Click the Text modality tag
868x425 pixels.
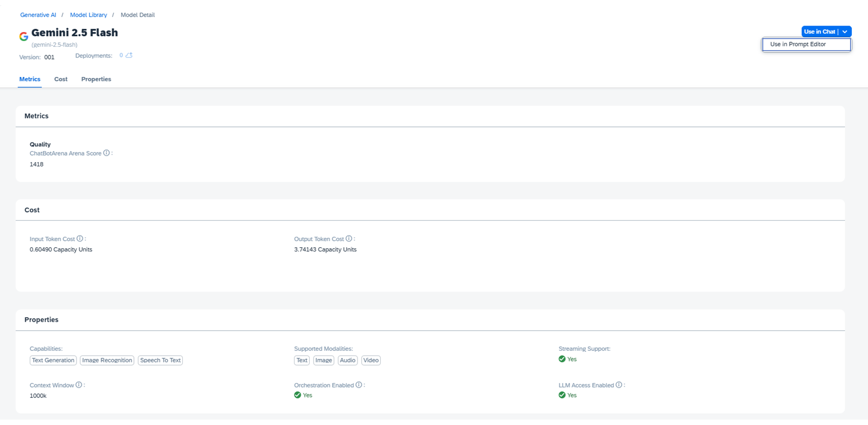tap(302, 360)
